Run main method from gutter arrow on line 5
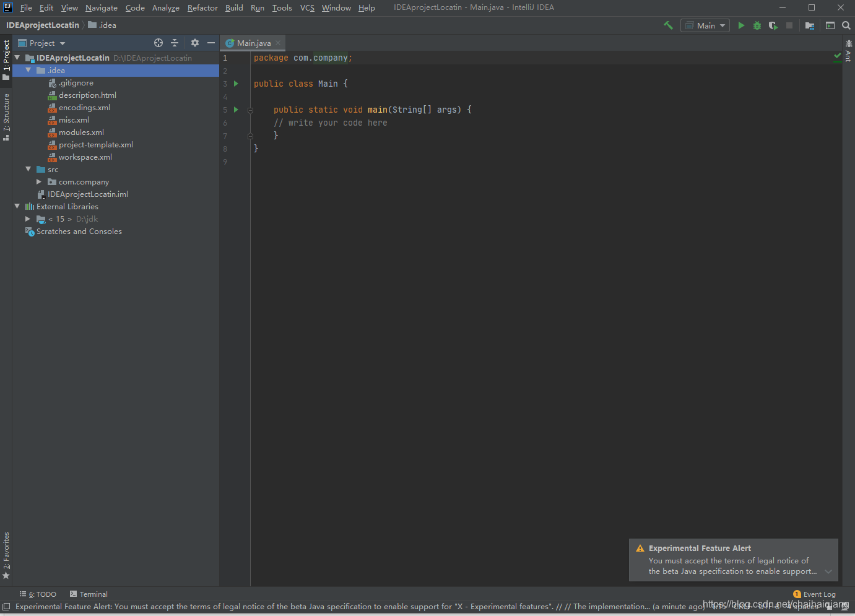855x616 pixels. [x=236, y=110]
